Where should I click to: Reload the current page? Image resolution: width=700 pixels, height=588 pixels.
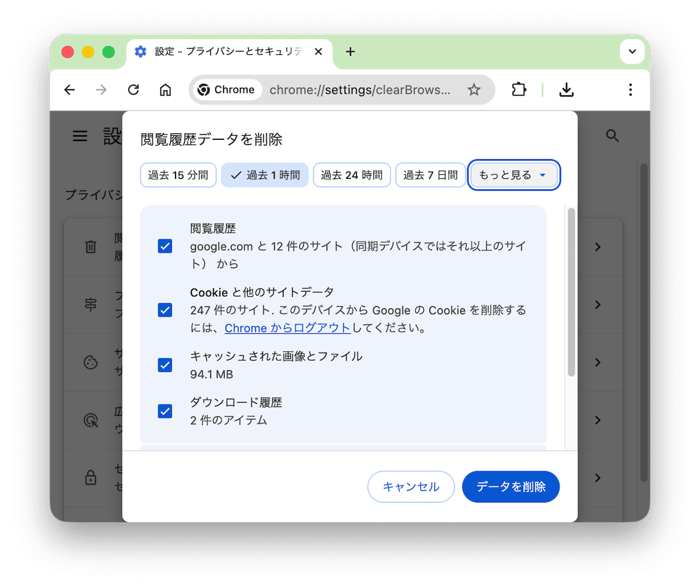[133, 90]
